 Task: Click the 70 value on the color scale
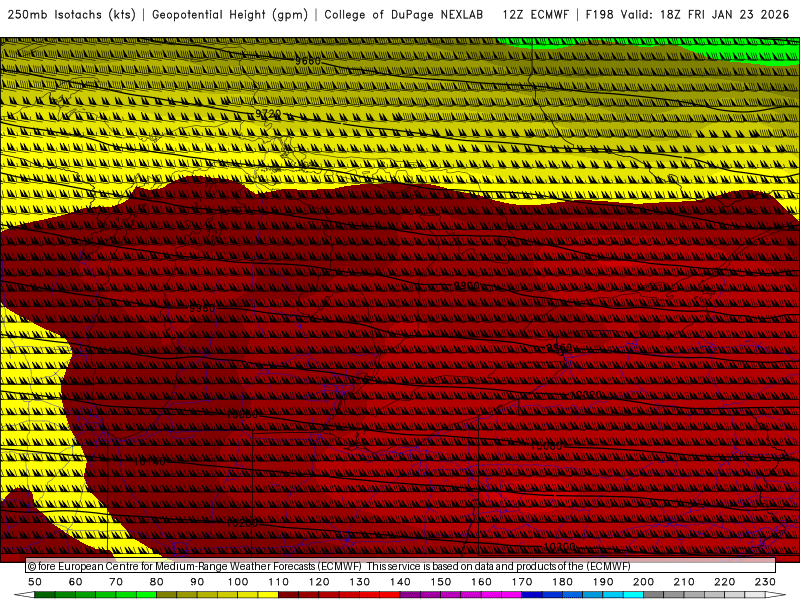click(116, 582)
